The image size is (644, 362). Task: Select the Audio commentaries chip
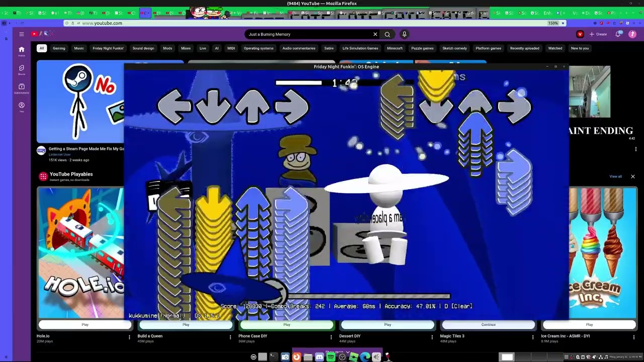pyautogui.click(x=299, y=48)
